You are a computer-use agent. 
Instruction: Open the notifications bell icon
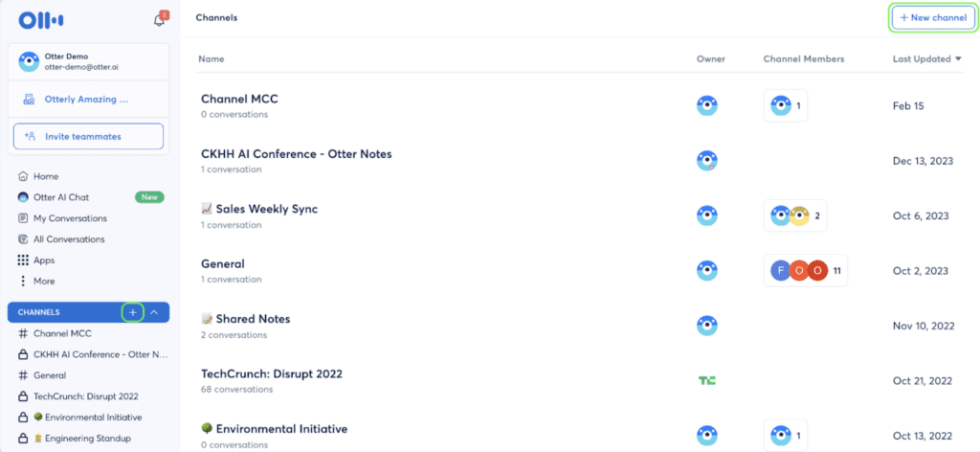159,20
